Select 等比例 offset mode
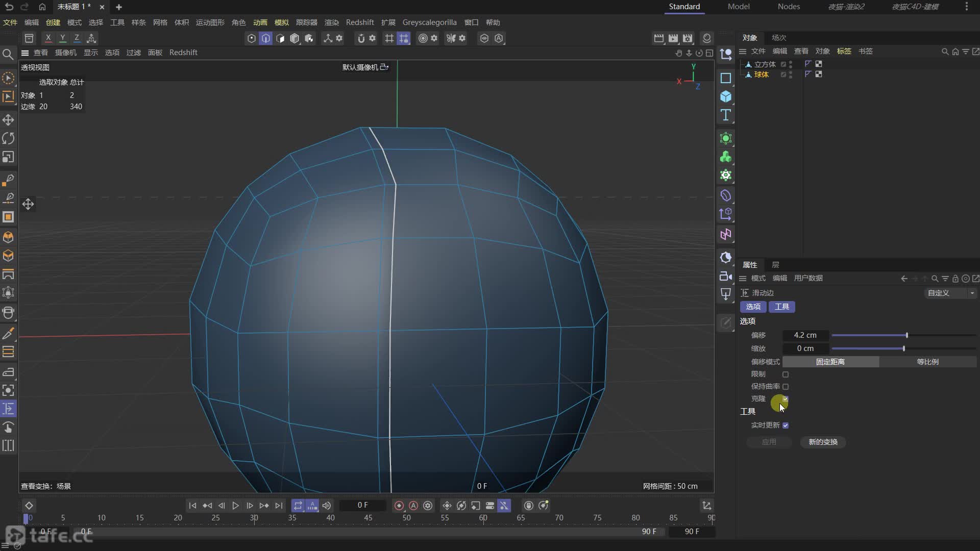 pos(928,362)
